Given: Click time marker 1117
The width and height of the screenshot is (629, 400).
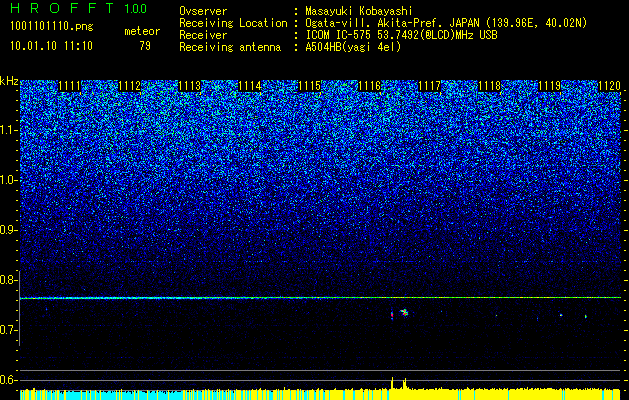Looking at the screenshot, I should pos(429,86).
